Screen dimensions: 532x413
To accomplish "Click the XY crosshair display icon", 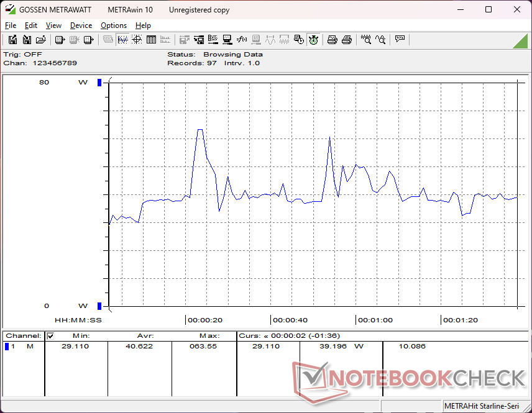I will coord(137,40).
